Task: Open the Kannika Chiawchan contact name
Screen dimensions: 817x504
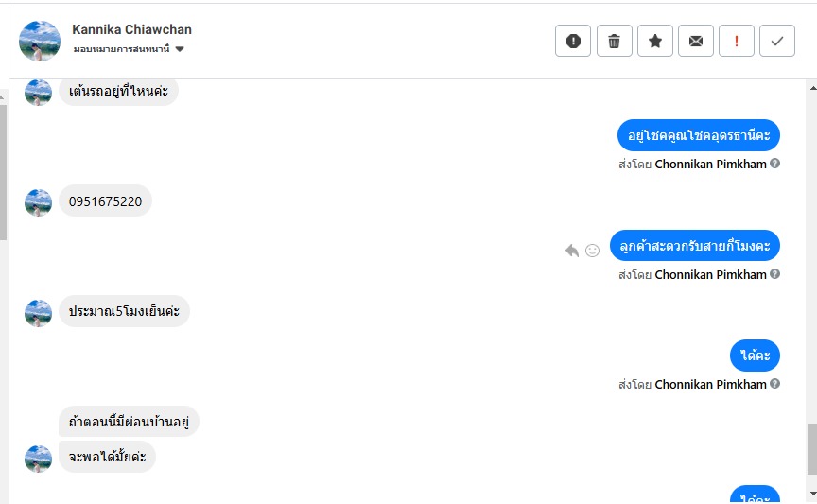Action: (x=131, y=29)
